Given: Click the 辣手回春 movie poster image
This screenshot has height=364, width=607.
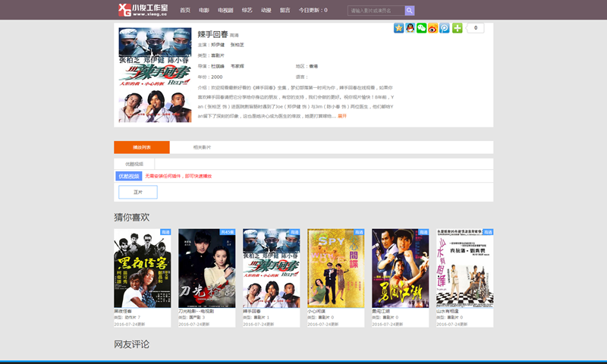Looking at the screenshot, I should 155,75.
